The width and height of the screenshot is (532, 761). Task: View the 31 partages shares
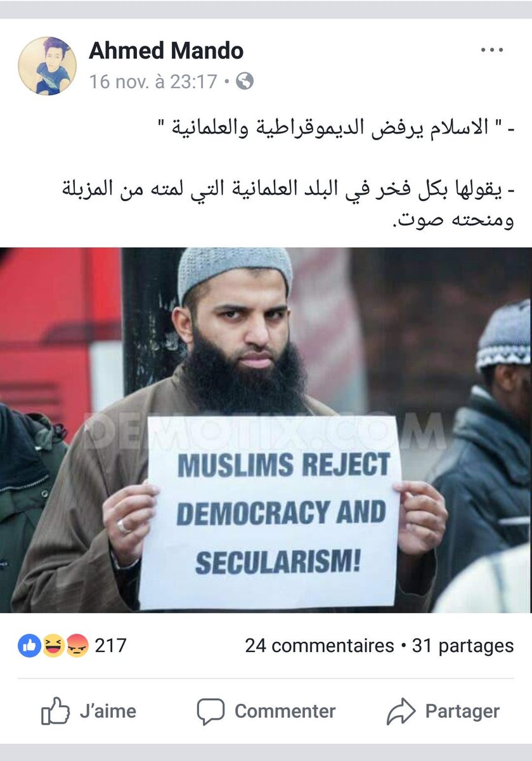463,646
